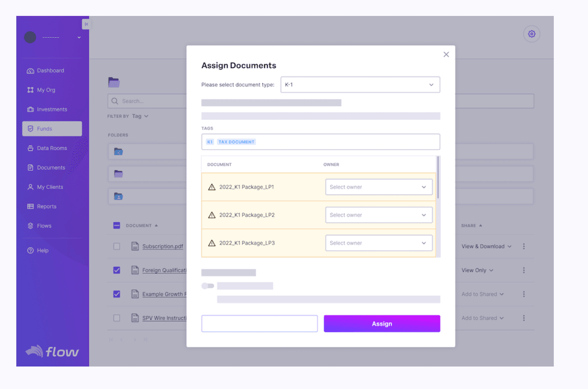Screen dimensions: 588x389
Task: Click the Assign button
Action: (x=382, y=324)
